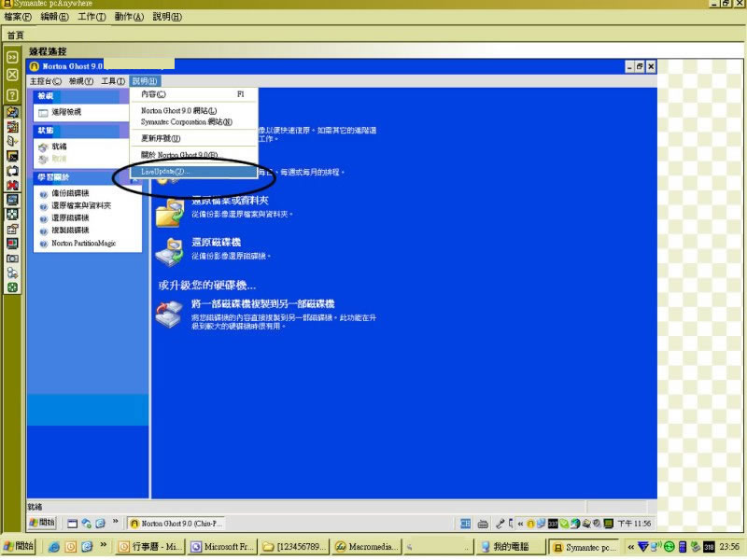Screen dimensions: 747x560
Task: Open pcAnywhere 動作(A) menu
Action: click(x=129, y=17)
